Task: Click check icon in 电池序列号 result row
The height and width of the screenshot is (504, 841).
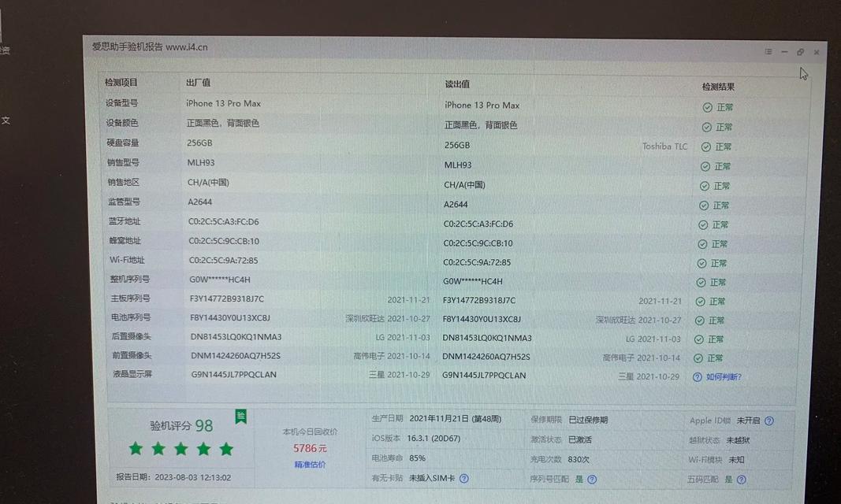Action: (x=699, y=321)
